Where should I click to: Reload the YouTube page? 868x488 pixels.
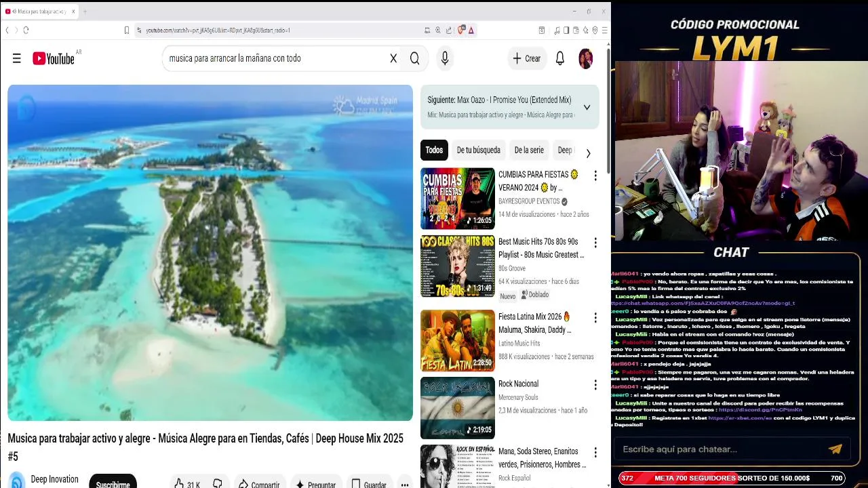pos(26,30)
